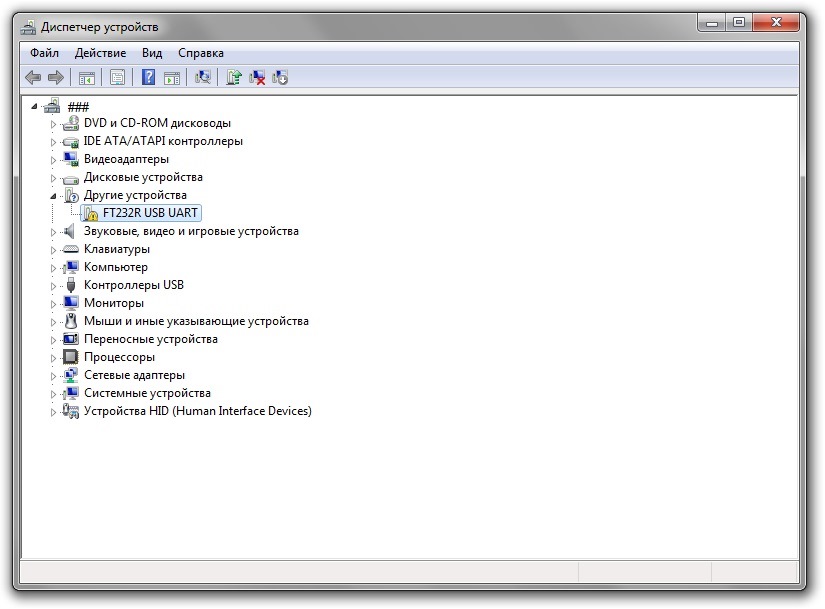The width and height of the screenshot is (825, 609).
Task: Expand the Видеоадаптеры category
Action: coord(53,160)
